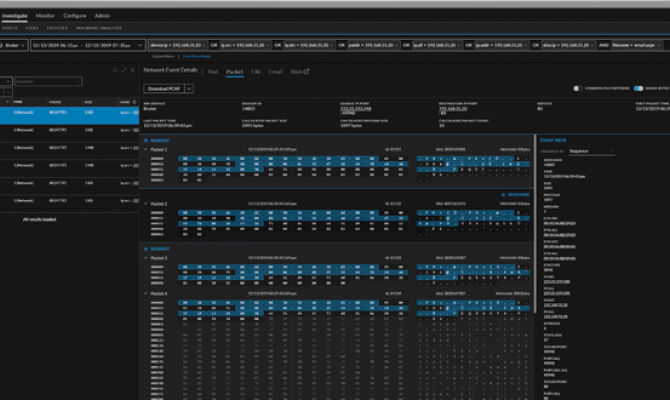
Task: Click the first REQUEST marker icon
Action: 146,140
